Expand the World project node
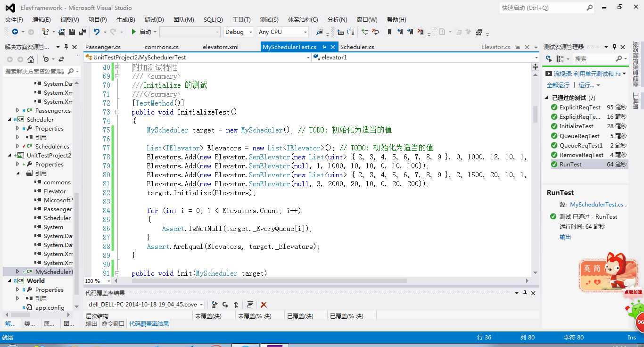This screenshot has height=347, width=644. tap(9, 281)
